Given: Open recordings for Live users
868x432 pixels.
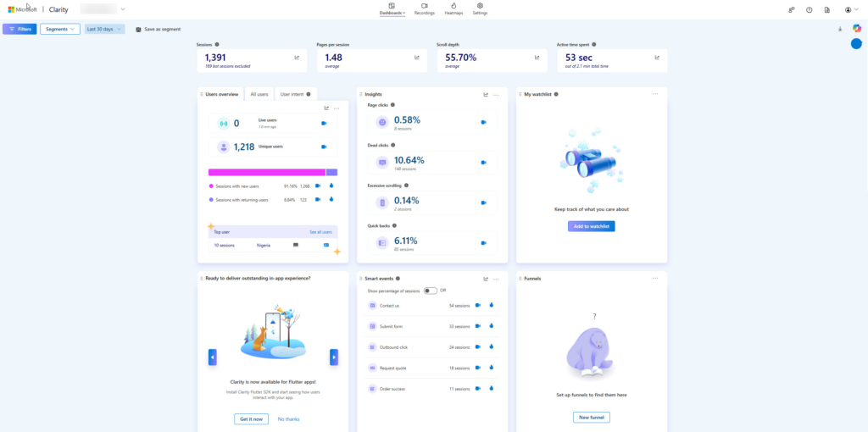Looking at the screenshot, I should click(324, 124).
